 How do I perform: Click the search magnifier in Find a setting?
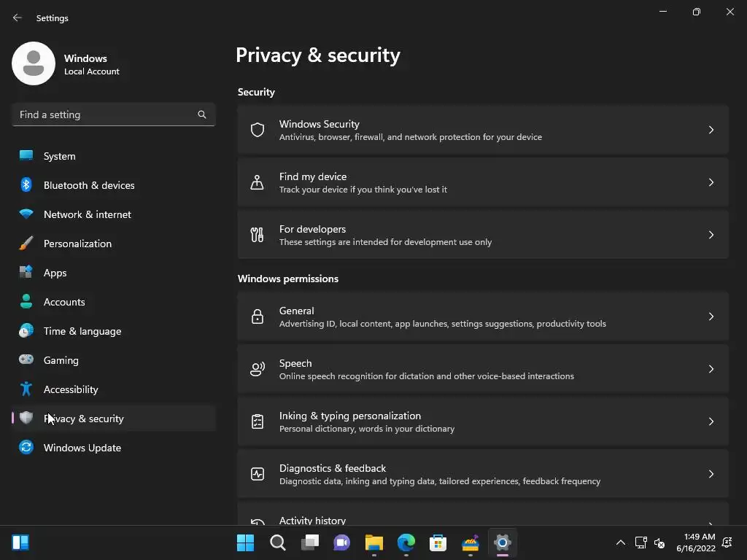click(x=202, y=114)
